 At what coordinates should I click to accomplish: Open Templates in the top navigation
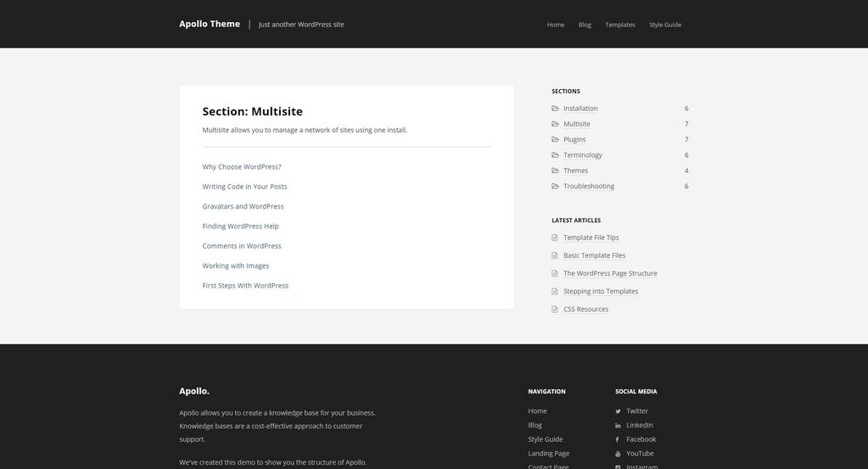[620, 25]
